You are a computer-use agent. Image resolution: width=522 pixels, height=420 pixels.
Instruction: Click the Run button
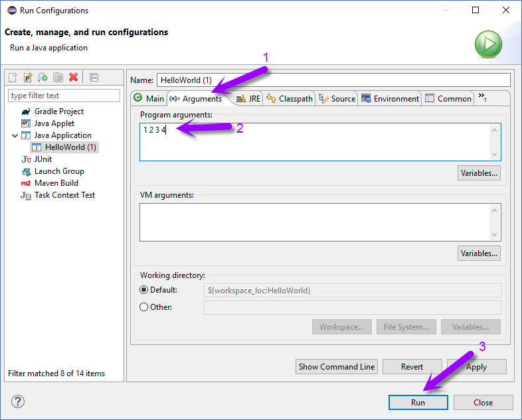click(418, 402)
